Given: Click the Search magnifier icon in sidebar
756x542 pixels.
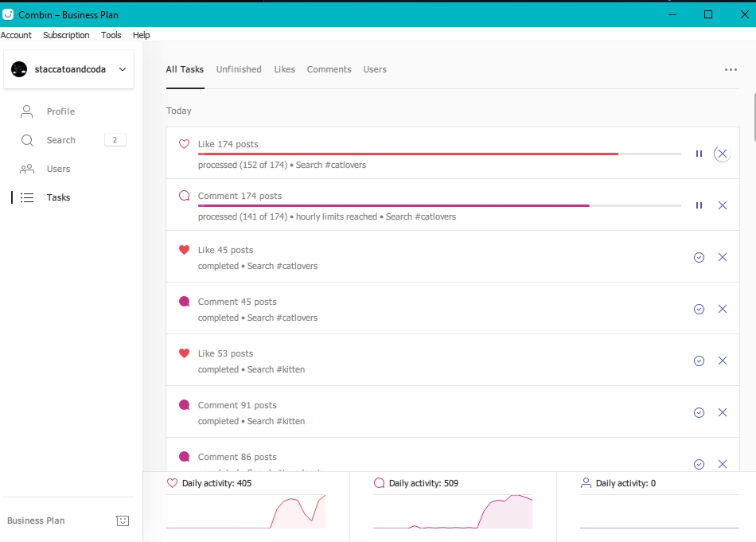Looking at the screenshot, I should click(x=27, y=140).
